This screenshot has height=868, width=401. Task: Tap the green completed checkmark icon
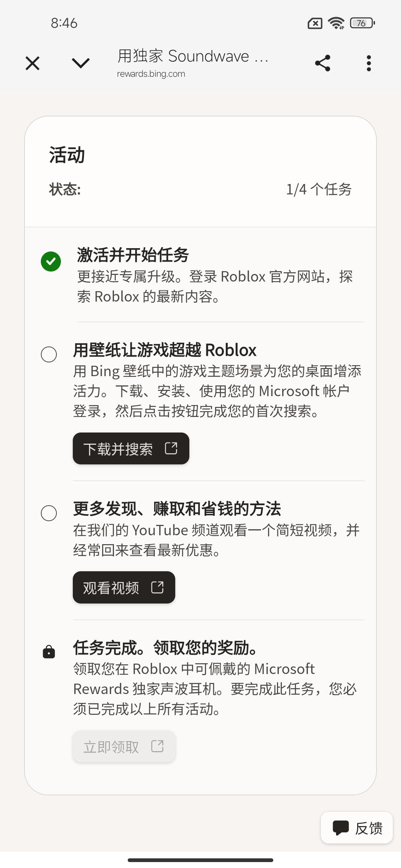point(51,262)
